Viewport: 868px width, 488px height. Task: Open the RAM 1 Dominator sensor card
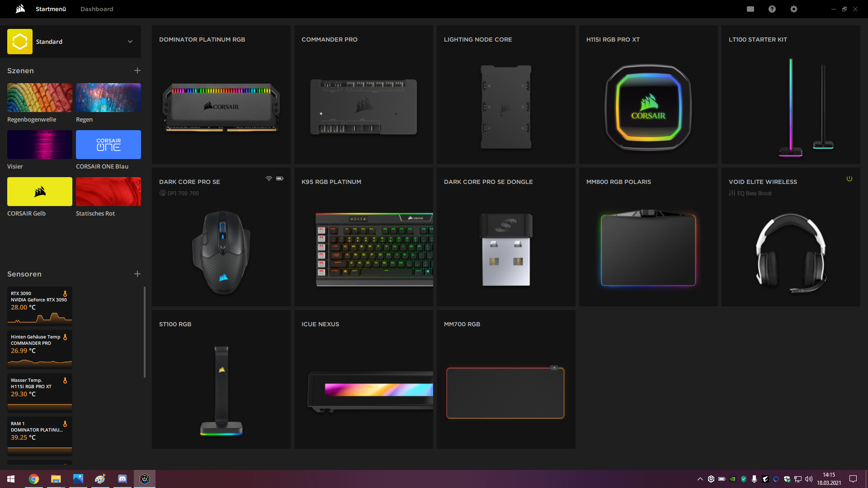click(x=40, y=436)
